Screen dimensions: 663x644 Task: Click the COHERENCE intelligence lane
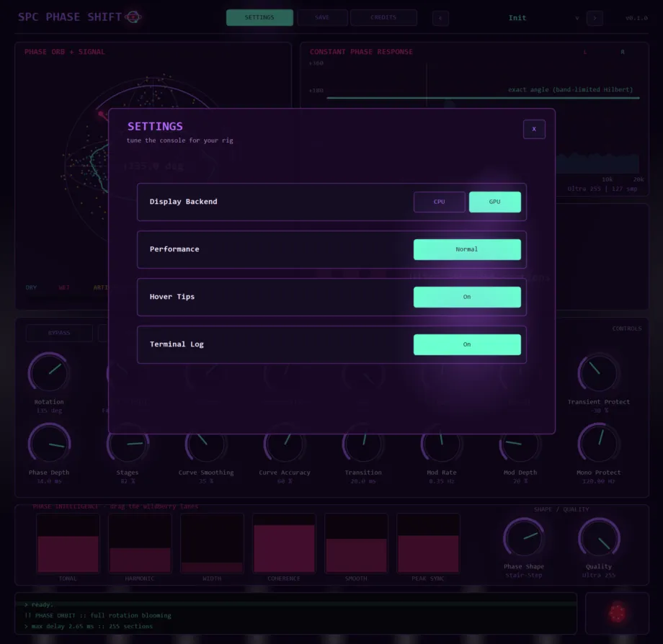click(x=284, y=543)
